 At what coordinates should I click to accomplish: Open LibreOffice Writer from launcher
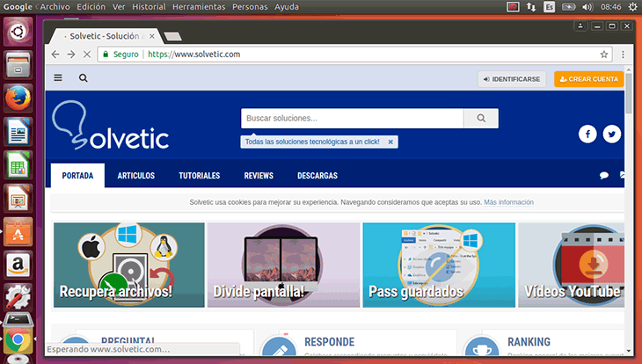[18, 132]
